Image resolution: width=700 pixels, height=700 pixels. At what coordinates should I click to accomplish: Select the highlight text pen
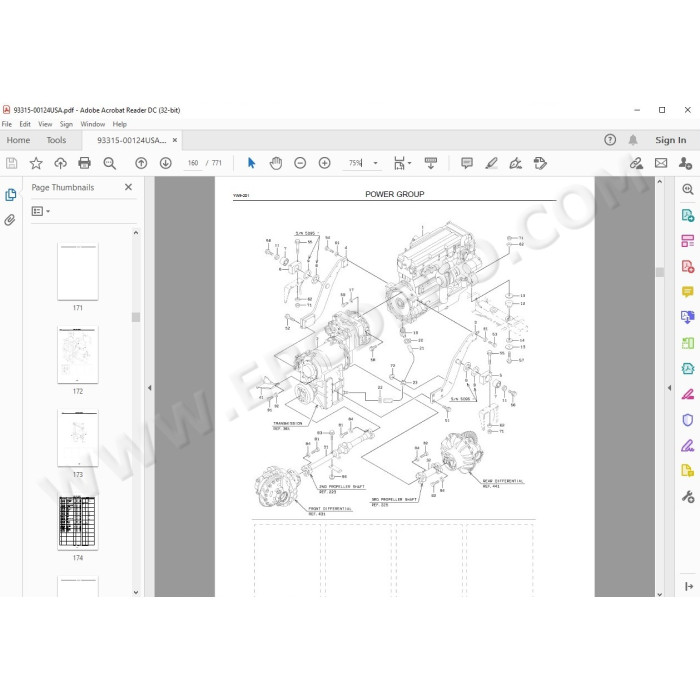pos(492,163)
